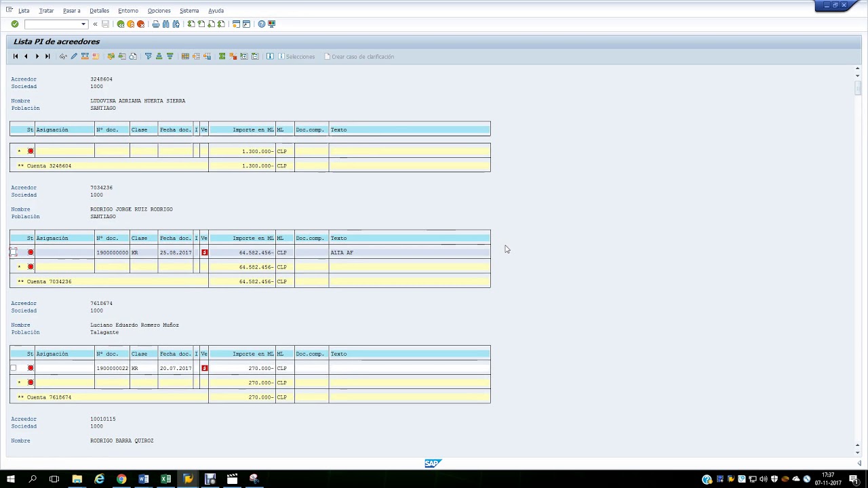868x488 pixels.
Task: Click the Create new session icon
Action: (x=236, y=24)
